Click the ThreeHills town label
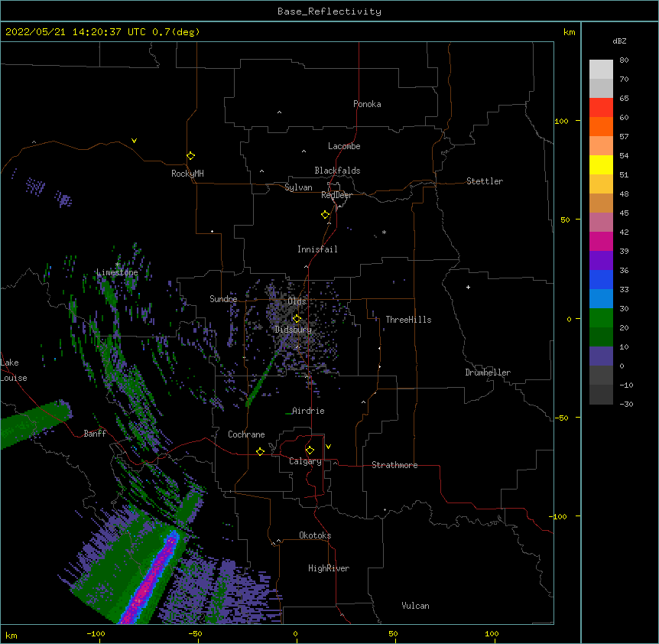Image resolution: width=659 pixels, height=644 pixels. click(408, 320)
